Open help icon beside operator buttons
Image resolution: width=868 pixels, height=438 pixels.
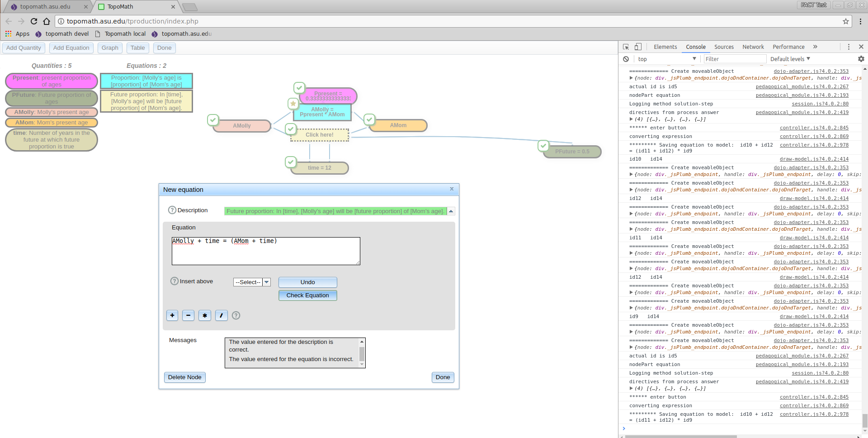pyautogui.click(x=236, y=315)
